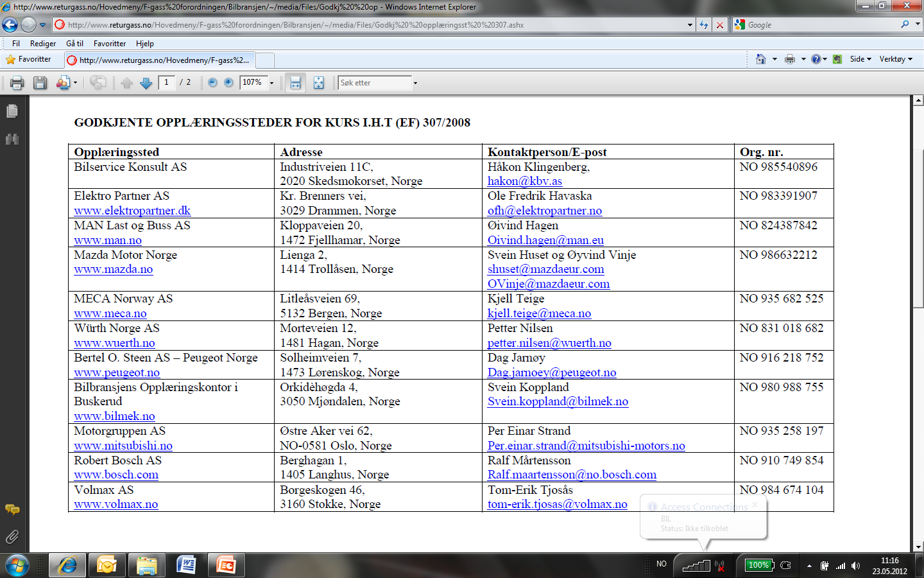Click the 100% battery indicator

(759, 565)
